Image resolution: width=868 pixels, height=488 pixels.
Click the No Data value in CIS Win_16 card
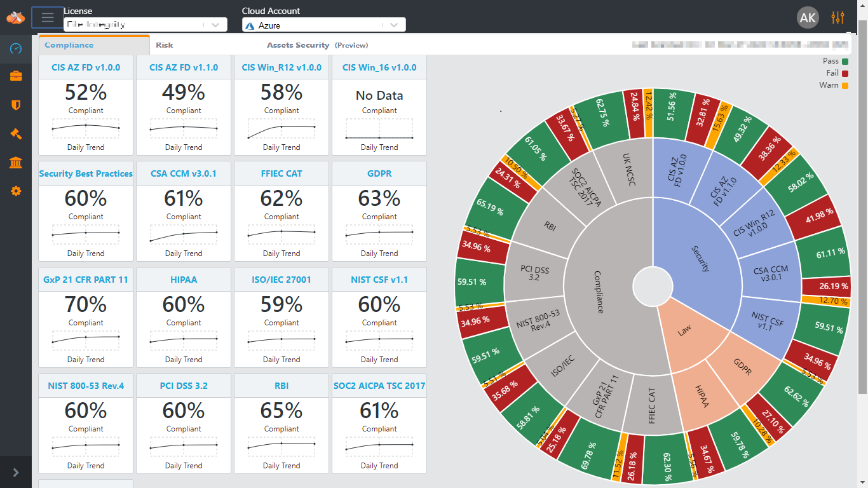click(379, 95)
